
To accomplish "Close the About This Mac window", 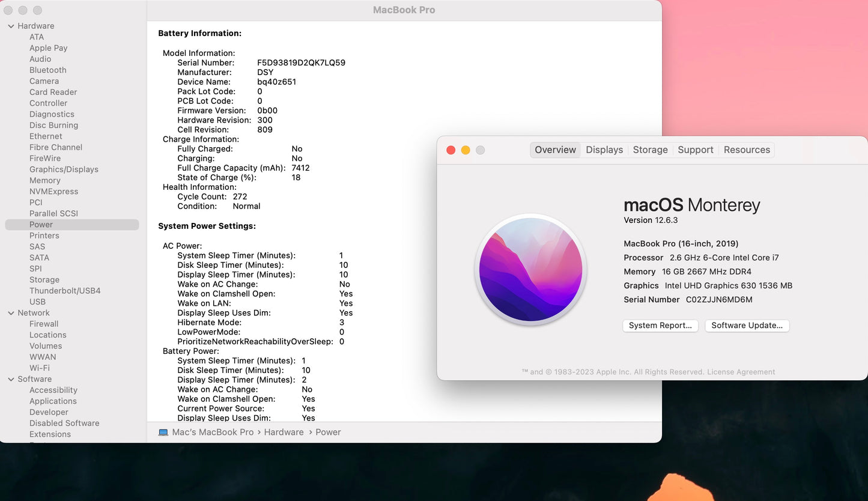I will [x=451, y=150].
